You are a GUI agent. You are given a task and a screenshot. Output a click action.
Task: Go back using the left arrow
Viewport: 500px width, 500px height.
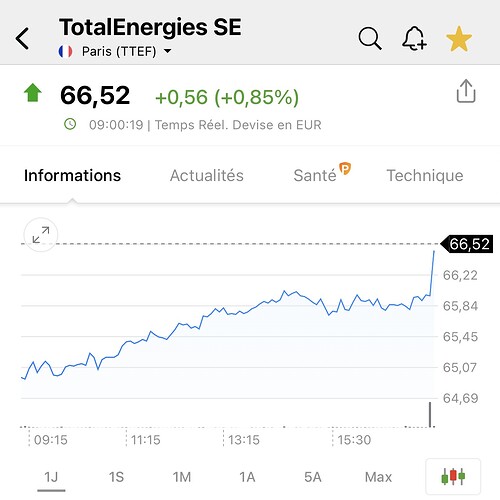pos(23,39)
